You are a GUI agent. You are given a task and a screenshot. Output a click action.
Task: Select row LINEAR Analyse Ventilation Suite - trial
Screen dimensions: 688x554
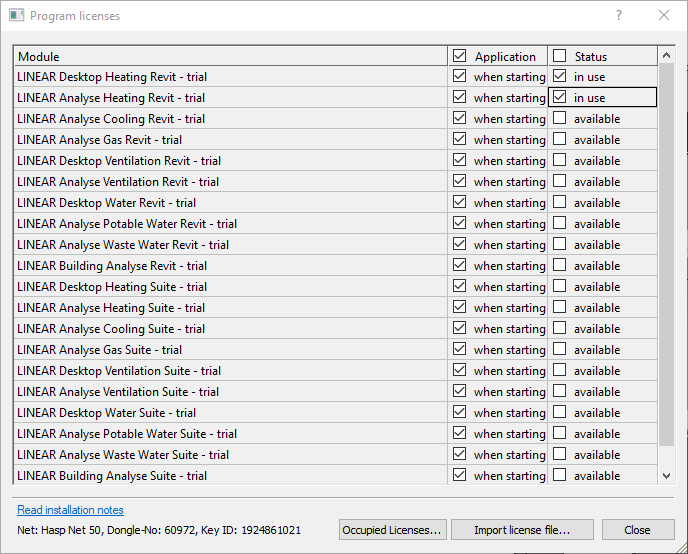(336, 392)
